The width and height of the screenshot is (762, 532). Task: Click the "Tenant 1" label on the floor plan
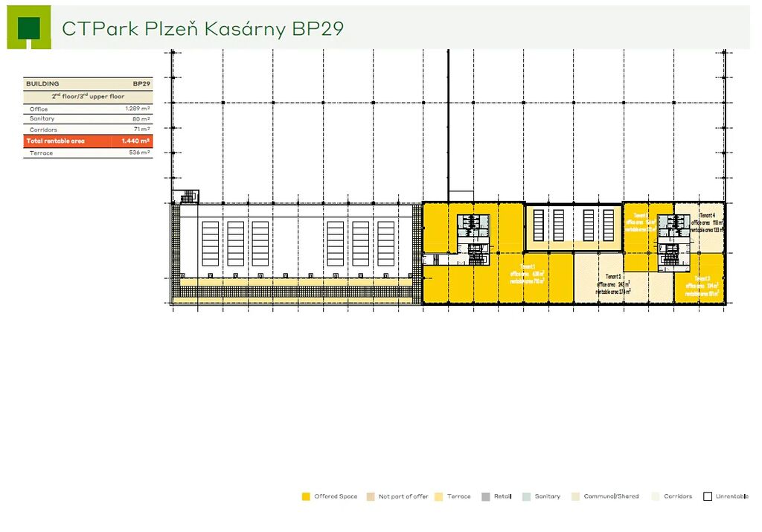[528, 266]
